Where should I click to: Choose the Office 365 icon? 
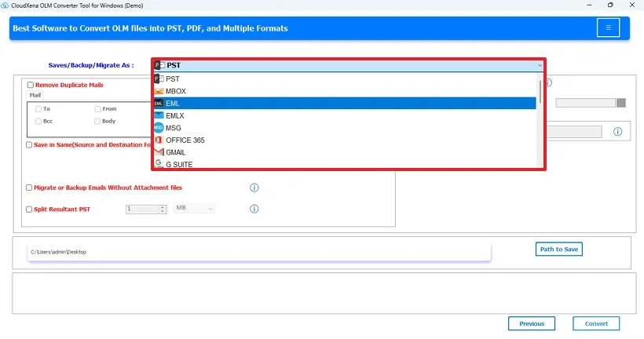(159, 140)
